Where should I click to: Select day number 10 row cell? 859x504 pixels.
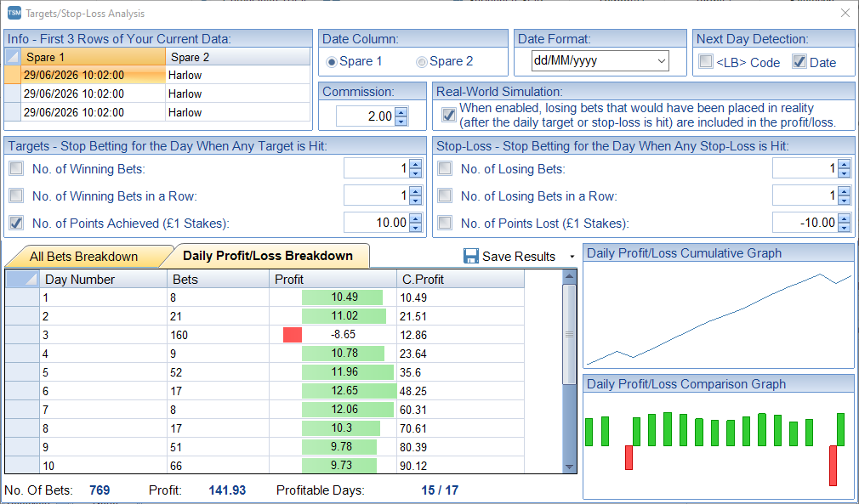(x=104, y=466)
